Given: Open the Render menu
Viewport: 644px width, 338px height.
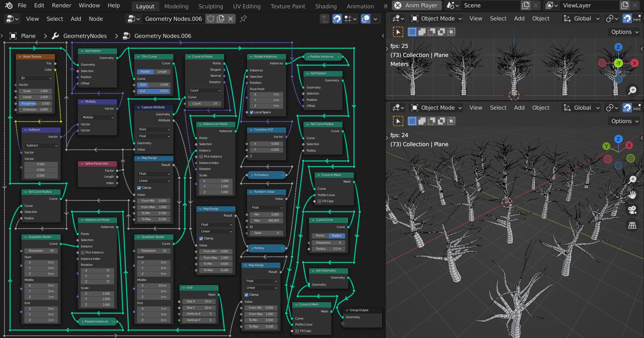Looking at the screenshot, I should [x=61, y=5].
